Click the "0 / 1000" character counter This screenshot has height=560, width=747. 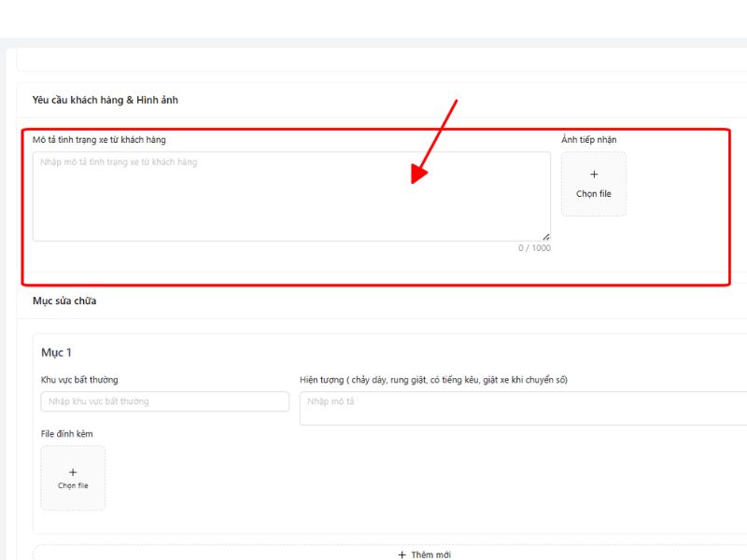pos(534,248)
